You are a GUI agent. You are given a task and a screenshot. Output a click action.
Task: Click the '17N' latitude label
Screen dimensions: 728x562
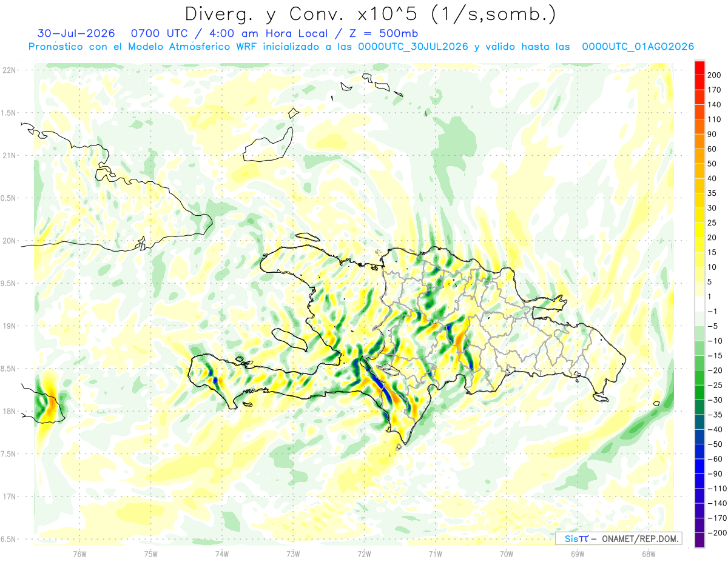click(x=9, y=497)
